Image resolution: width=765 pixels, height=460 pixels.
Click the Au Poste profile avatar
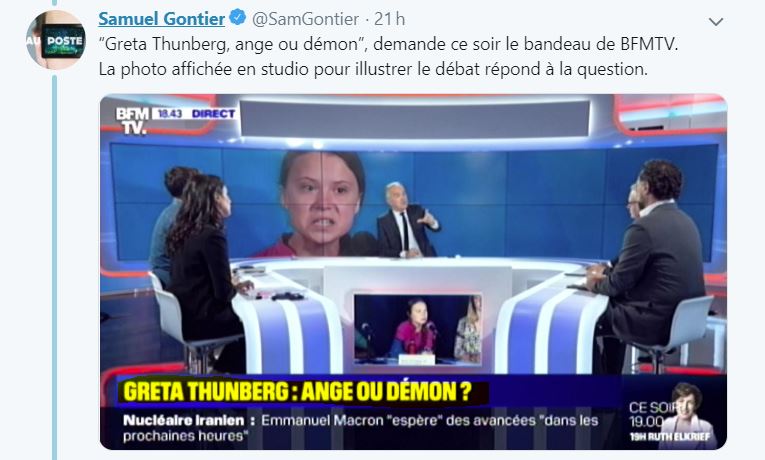55,40
